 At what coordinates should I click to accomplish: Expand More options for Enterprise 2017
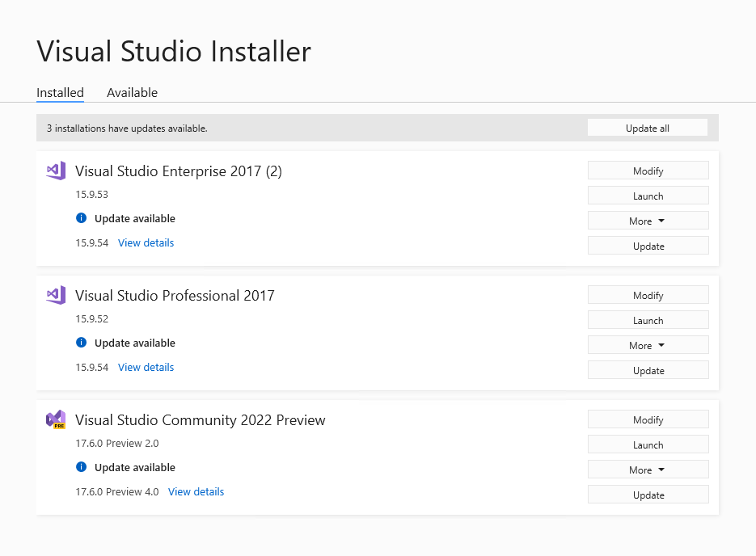pos(648,221)
